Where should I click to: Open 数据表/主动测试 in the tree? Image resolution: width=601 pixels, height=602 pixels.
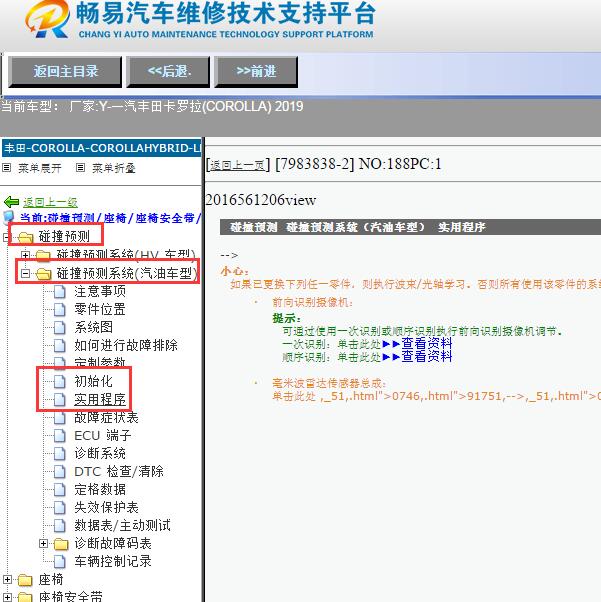point(122,526)
